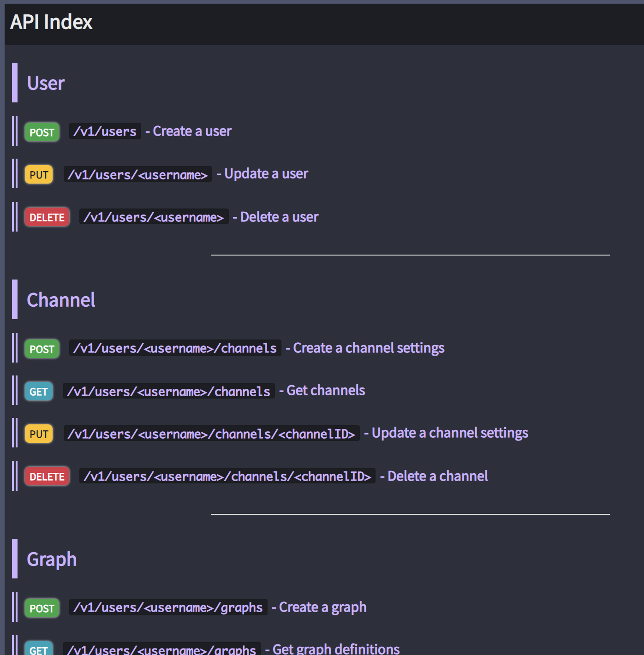Click the DELETE channels/<channelID> endpoint path
The width and height of the screenshot is (644, 655).
point(227,476)
